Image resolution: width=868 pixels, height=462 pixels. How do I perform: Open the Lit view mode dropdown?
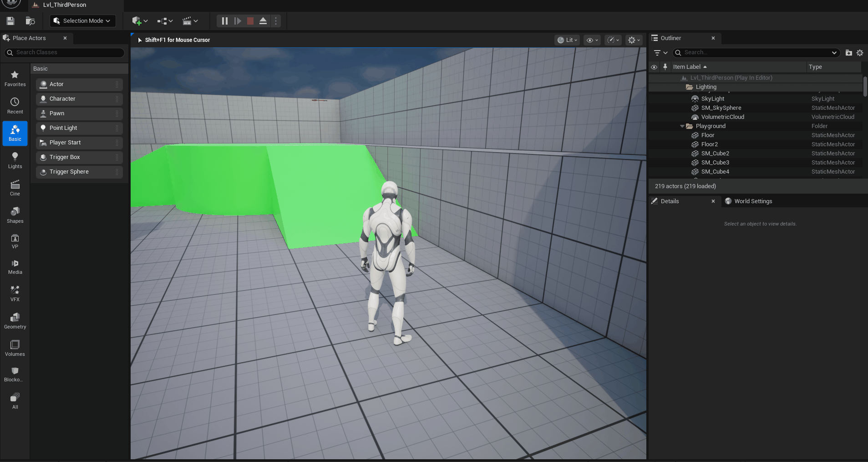pos(567,40)
